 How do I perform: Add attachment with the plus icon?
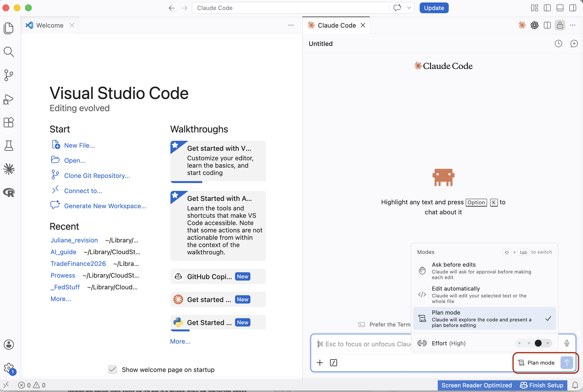(320, 363)
